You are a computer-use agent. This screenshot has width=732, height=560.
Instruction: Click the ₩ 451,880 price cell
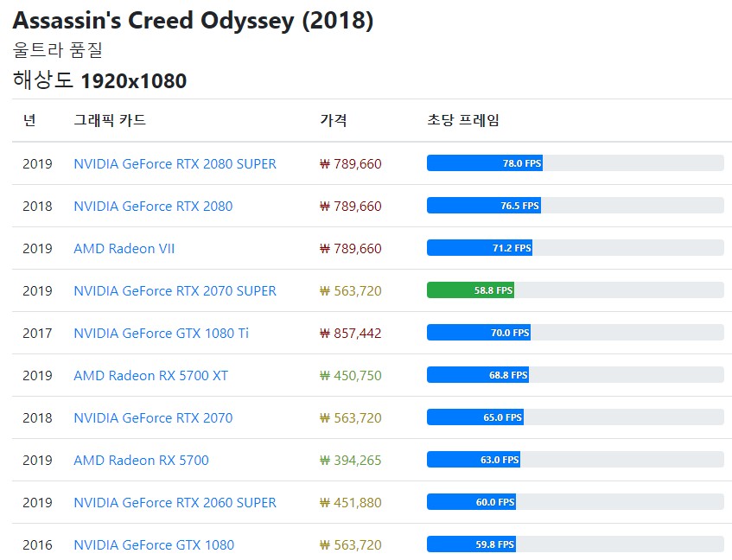351,503
